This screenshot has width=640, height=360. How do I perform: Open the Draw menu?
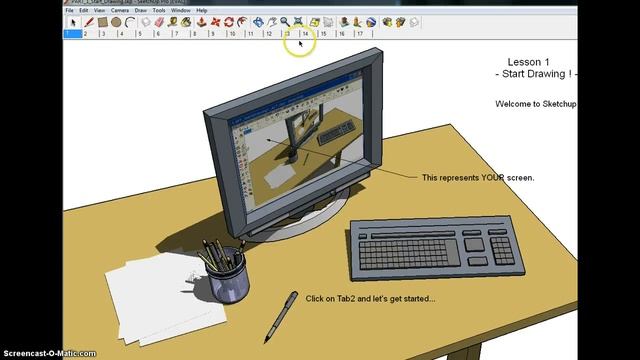click(140, 10)
